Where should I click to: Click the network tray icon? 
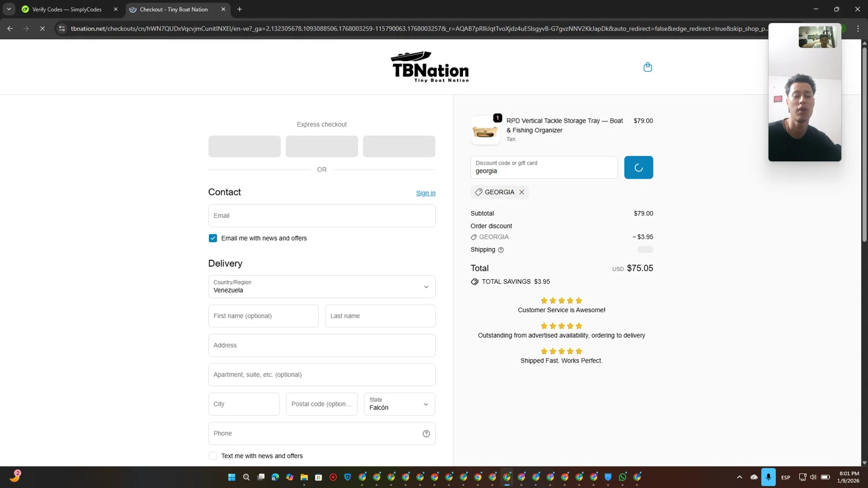[802, 477]
